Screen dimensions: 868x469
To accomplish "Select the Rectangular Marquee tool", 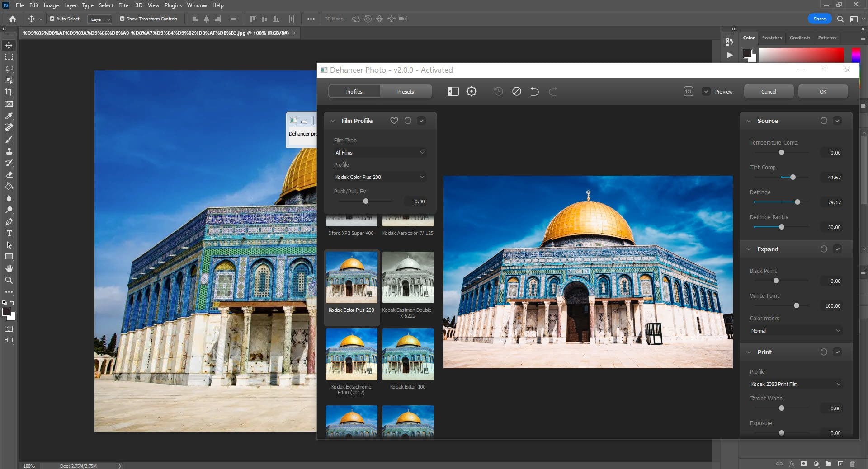I will coord(9,57).
